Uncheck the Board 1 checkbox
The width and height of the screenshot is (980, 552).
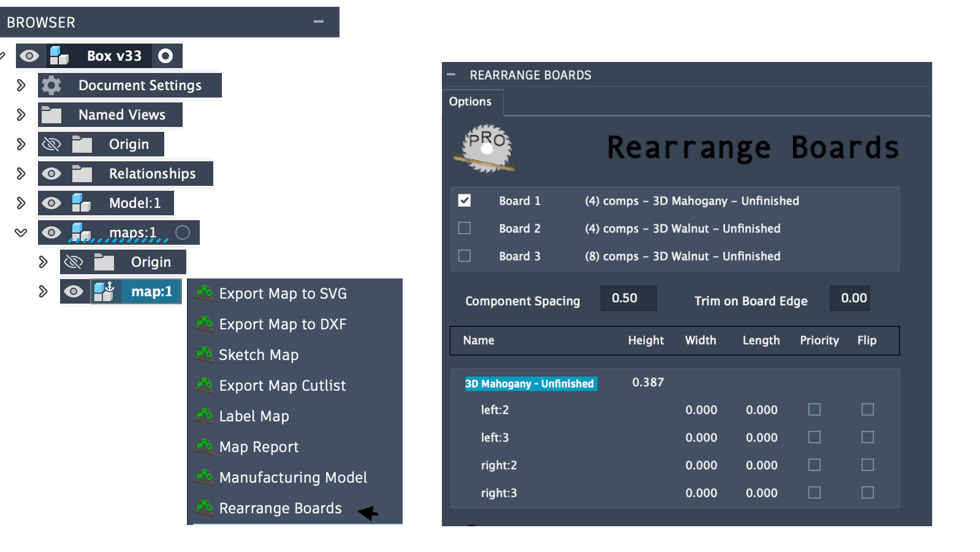(465, 201)
